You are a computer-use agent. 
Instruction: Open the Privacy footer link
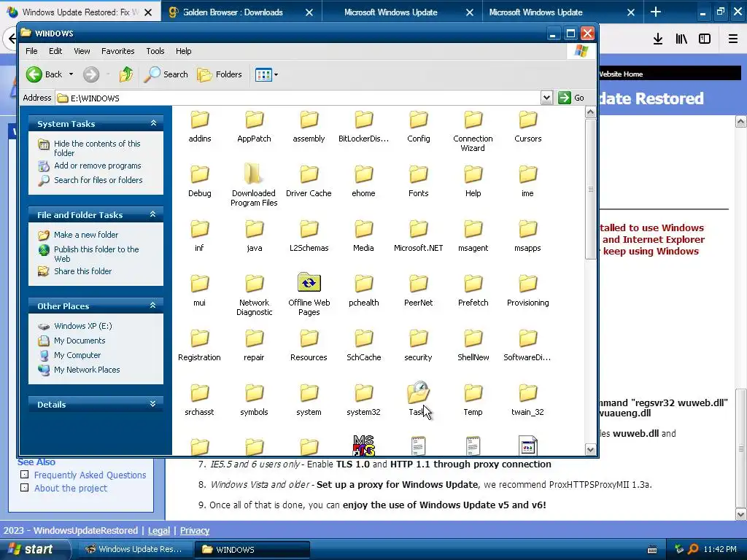(x=194, y=531)
